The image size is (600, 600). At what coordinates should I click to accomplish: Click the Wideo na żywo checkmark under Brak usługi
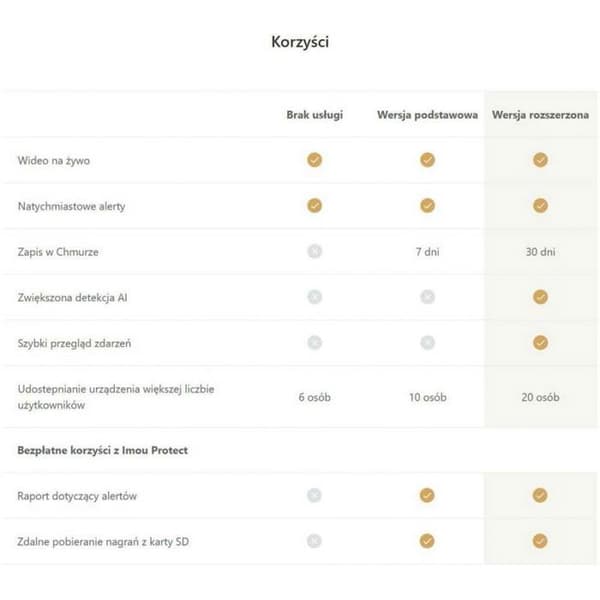pos(314,160)
